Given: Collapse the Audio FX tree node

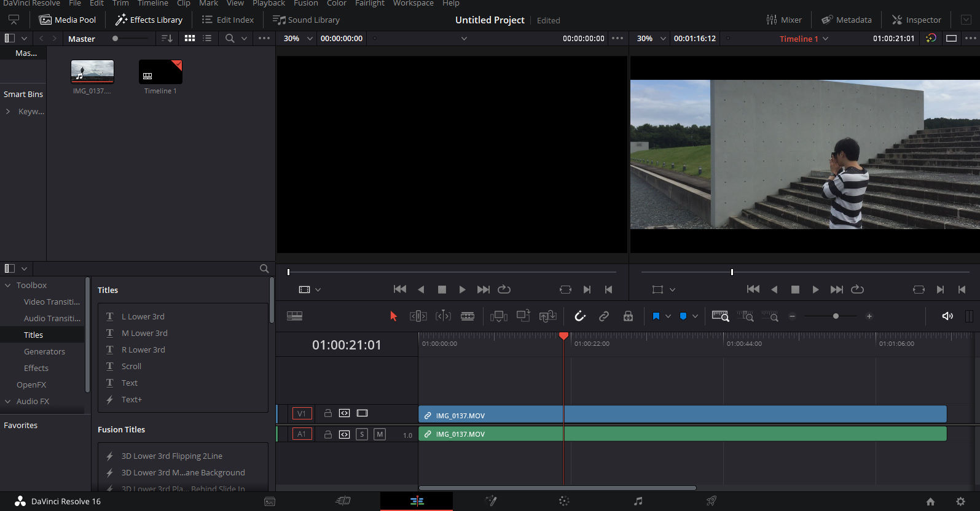Looking at the screenshot, I should (x=8, y=402).
